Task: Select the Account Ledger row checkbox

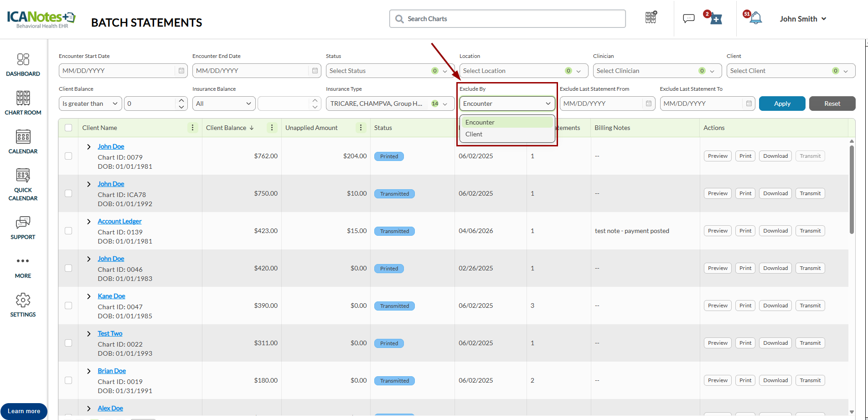Action: coord(68,231)
